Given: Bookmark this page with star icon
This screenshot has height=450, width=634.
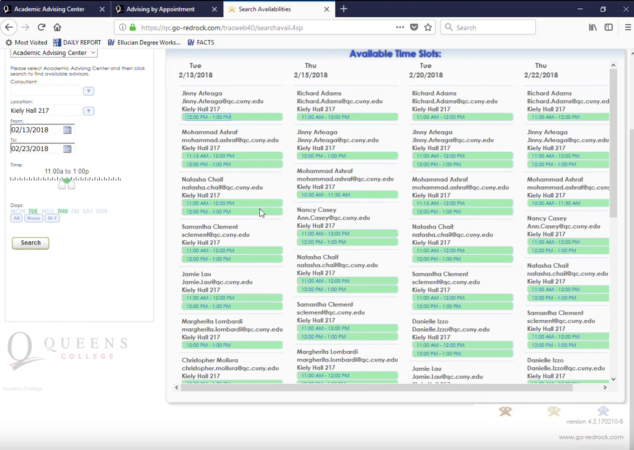Looking at the screenshot, I should click(x=428, y=27).
